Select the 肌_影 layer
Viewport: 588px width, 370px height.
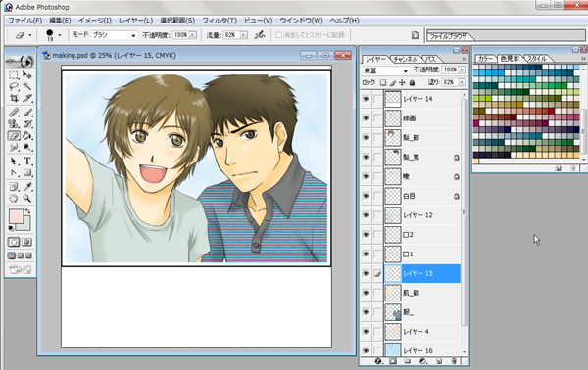coord(422,293)
